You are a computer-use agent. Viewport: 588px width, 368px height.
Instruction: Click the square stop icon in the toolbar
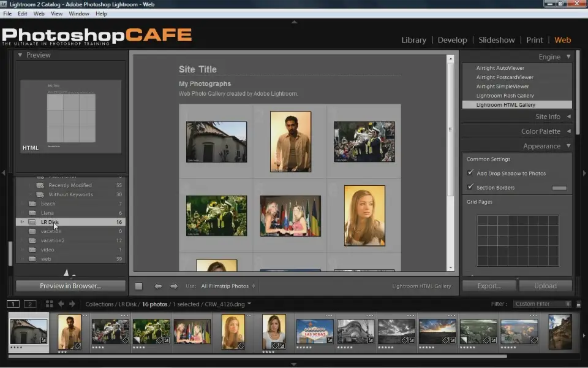pyautogui.click(x=138, y=286)
